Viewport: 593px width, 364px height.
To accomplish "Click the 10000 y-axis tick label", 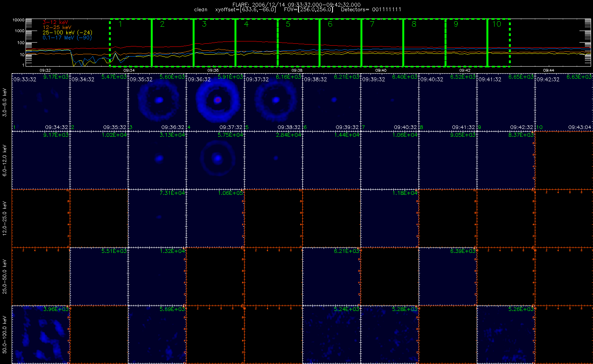I will [18, 20].
